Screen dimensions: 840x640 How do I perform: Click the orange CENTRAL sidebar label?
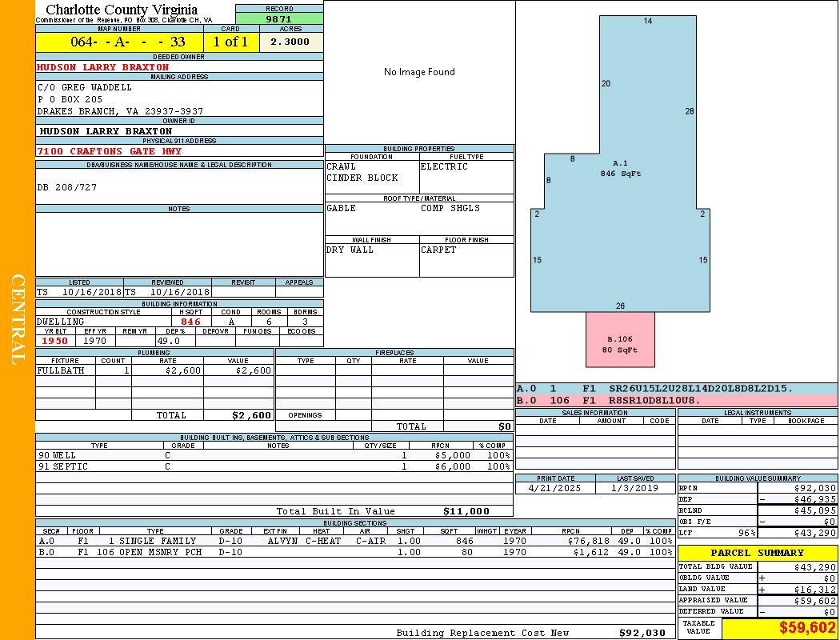(x=18, y=320)
